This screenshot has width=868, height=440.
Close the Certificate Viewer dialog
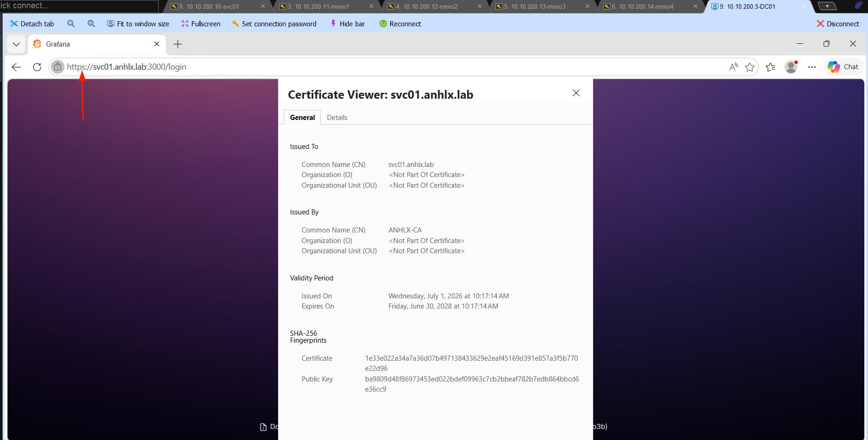coord(576,93)
